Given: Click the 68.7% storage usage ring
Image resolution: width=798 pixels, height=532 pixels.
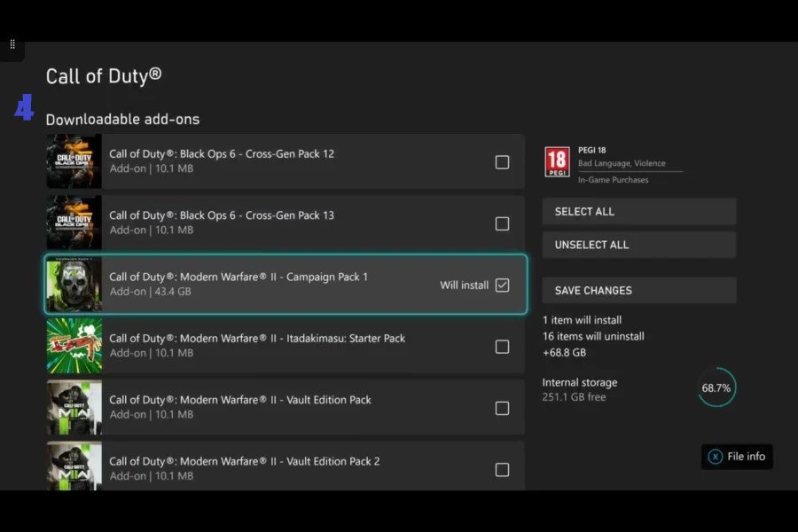Looking at the screenshot, I should (x=716, y=387).
